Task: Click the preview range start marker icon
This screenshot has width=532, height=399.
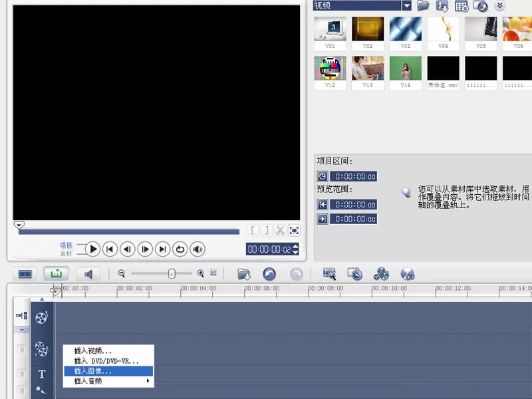Action: click(x=323, y=205)
